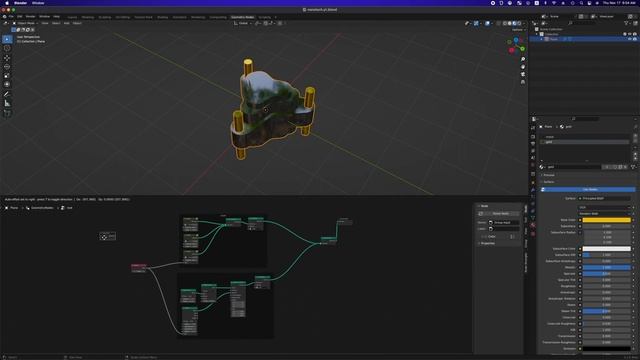Open the Global transform orientation dropdown
Screen dimensions: 640x360
pyautogui.click(x=243, y=23)
